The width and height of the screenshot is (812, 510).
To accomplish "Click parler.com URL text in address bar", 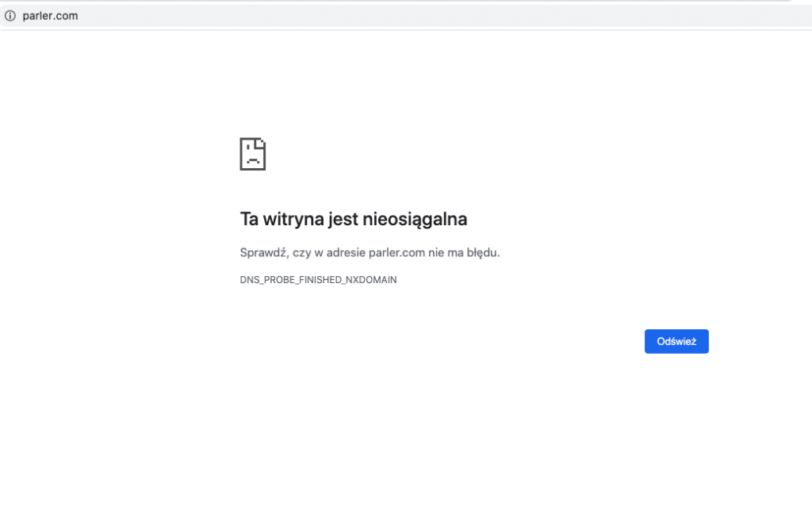I will [50, 16].
